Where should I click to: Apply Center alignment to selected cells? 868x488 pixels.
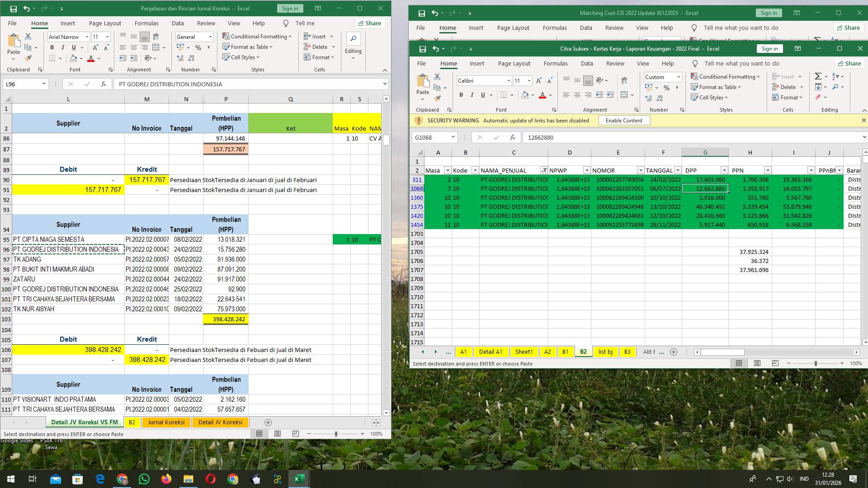click(577, 95)
